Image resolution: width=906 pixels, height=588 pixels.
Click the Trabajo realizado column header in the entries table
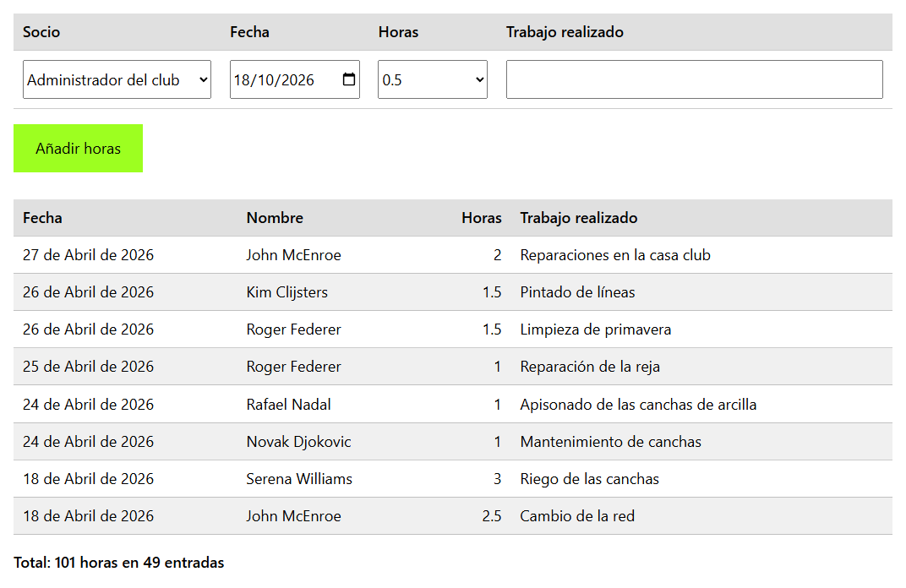pyautogui.click(x=578, y=218)
